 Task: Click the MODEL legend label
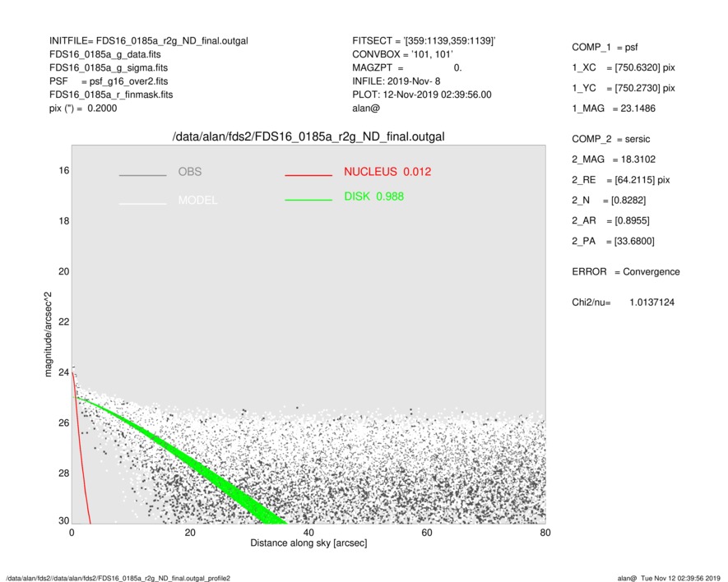(197, 201)
